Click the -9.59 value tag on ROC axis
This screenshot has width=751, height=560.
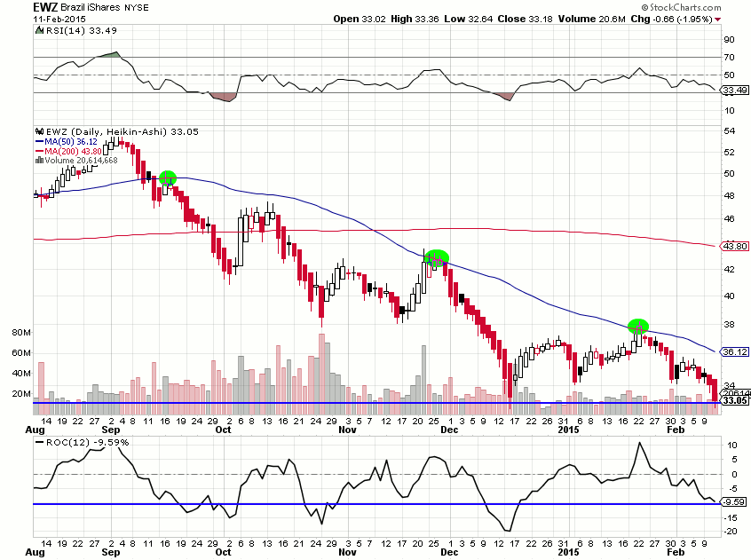[734, 501]
